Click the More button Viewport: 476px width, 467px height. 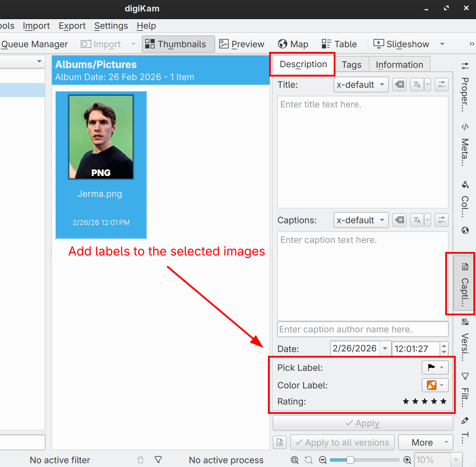425,442
